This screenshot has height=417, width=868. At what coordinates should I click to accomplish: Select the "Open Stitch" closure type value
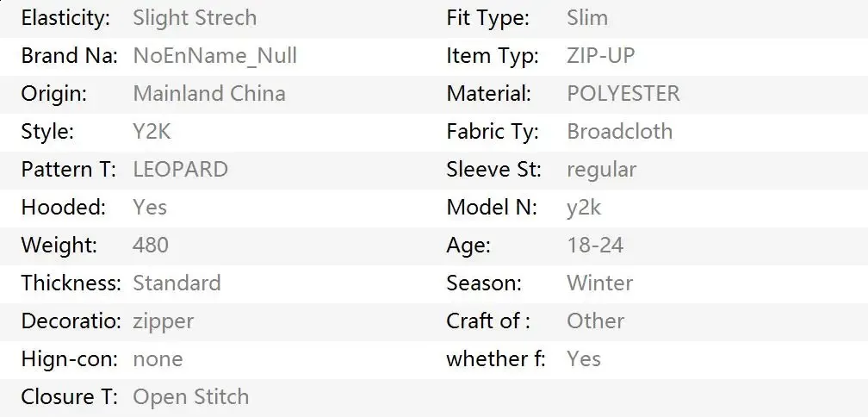click(190, 397)
